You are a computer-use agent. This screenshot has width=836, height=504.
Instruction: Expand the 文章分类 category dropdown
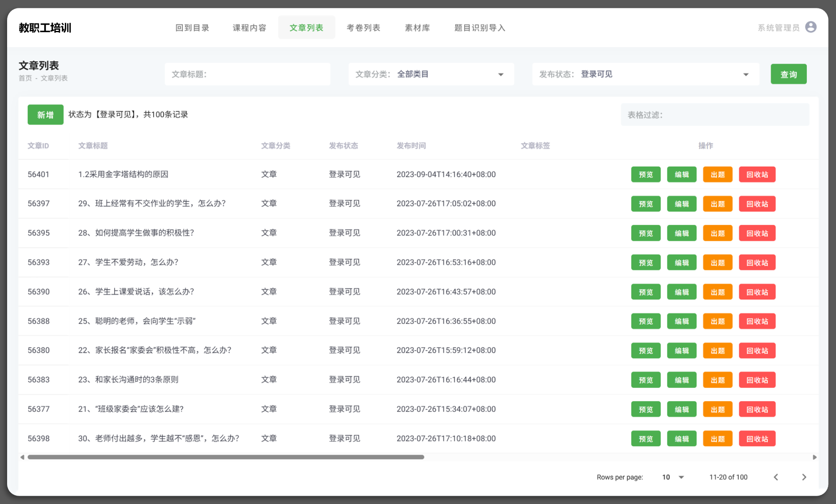500,74
